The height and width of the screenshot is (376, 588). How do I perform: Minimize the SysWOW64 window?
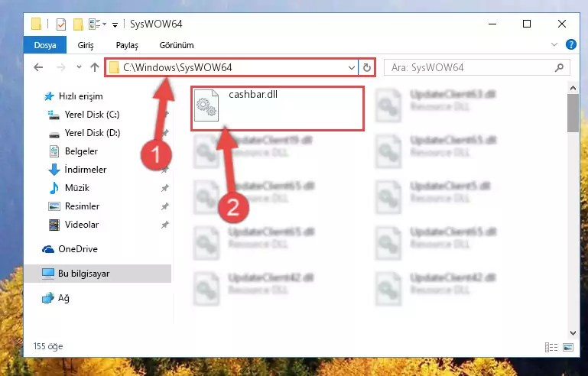(492, 24)
